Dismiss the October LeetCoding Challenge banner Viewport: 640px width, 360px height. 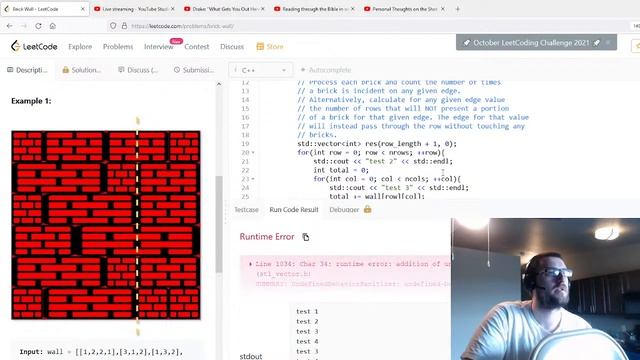608,42
